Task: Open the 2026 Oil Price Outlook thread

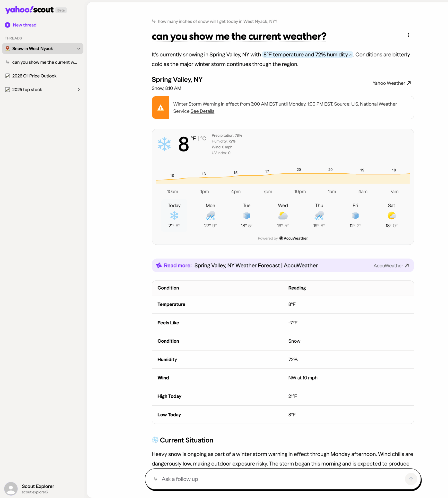Action: click(34, 76)
